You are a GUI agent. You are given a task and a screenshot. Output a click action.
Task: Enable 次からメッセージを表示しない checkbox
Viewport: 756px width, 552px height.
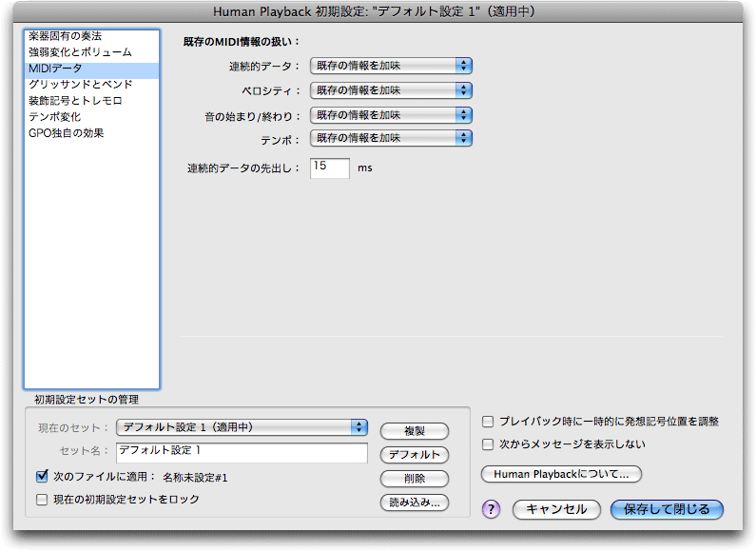[x=488, y=444]
